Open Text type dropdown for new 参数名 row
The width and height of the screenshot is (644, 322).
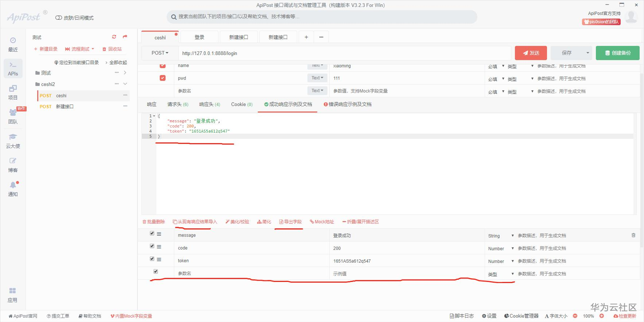click(x=317, y=91)
